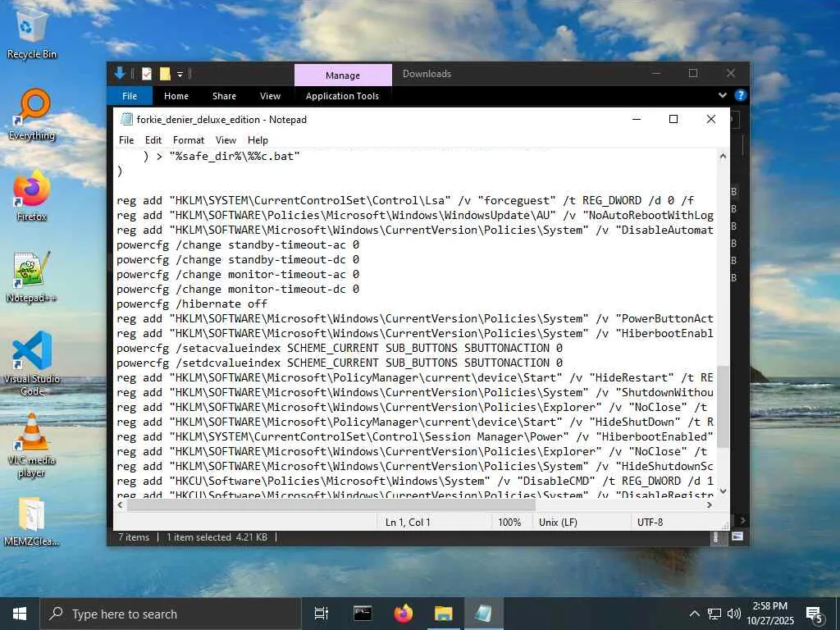Viewport: 840px width, 630px height.
Task: Click Notepad's horizontal scrollbar thumb
Action: coord(331,504)
